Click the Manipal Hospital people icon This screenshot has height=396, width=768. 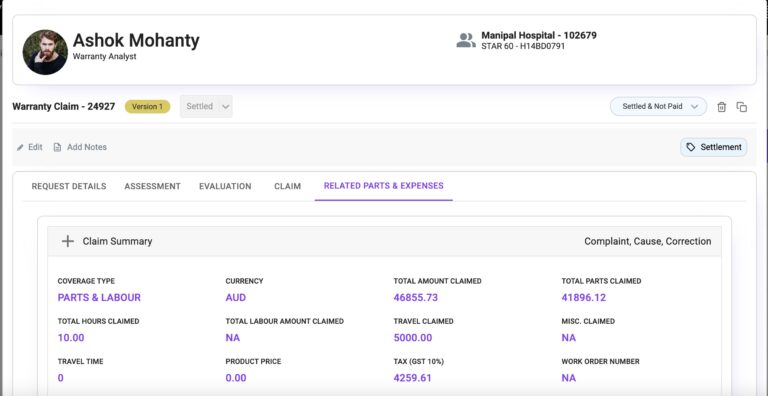point(465,40)
